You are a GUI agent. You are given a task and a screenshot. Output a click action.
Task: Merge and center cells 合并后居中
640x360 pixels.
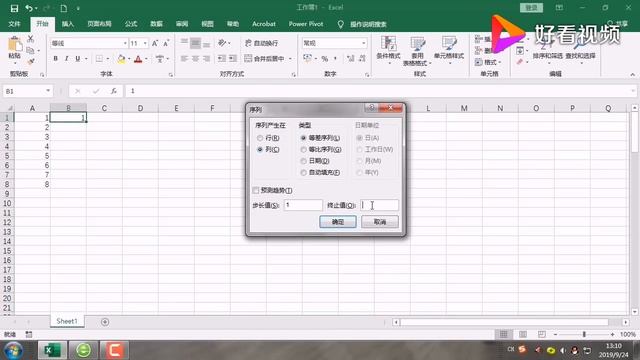point(264,59)
